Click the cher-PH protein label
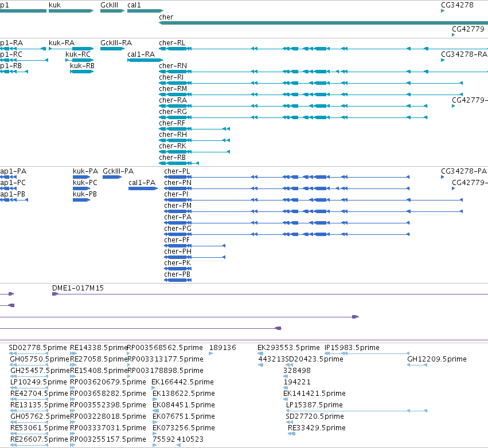 [x=178, y=252]
